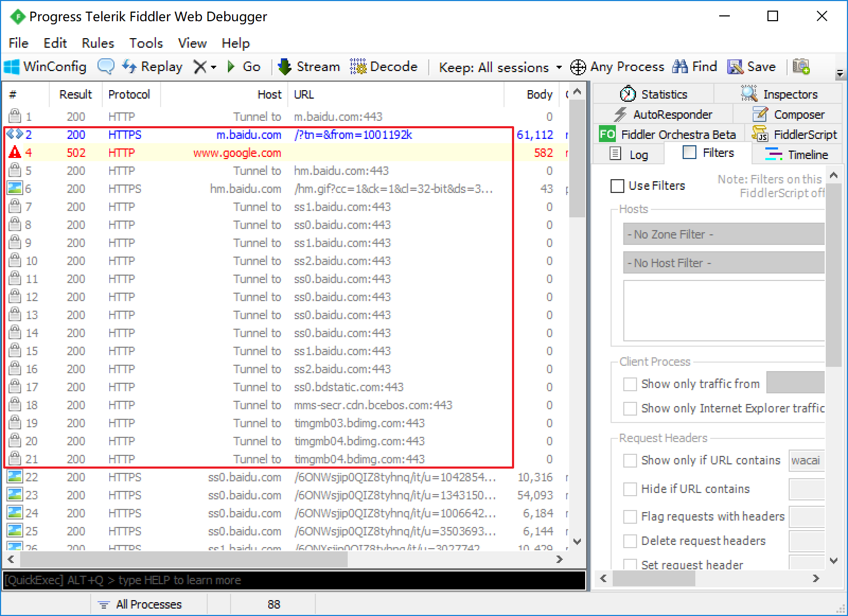Open the Edit menu
The image size is (848, 616).
[x=55, y=43]
